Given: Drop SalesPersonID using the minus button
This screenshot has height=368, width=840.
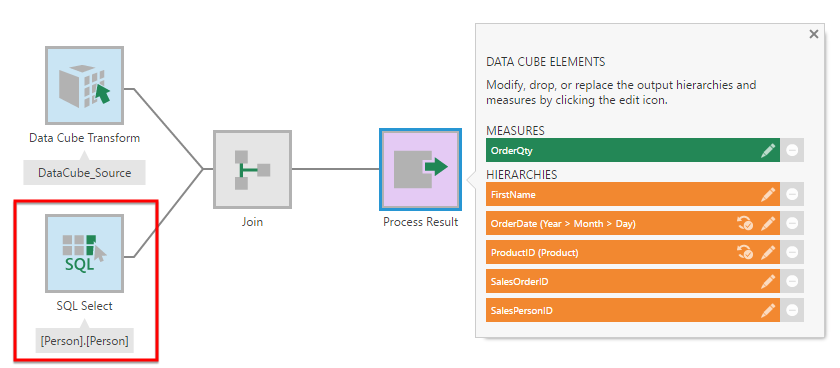Looking at the screenshot, I should click(792, 310).
